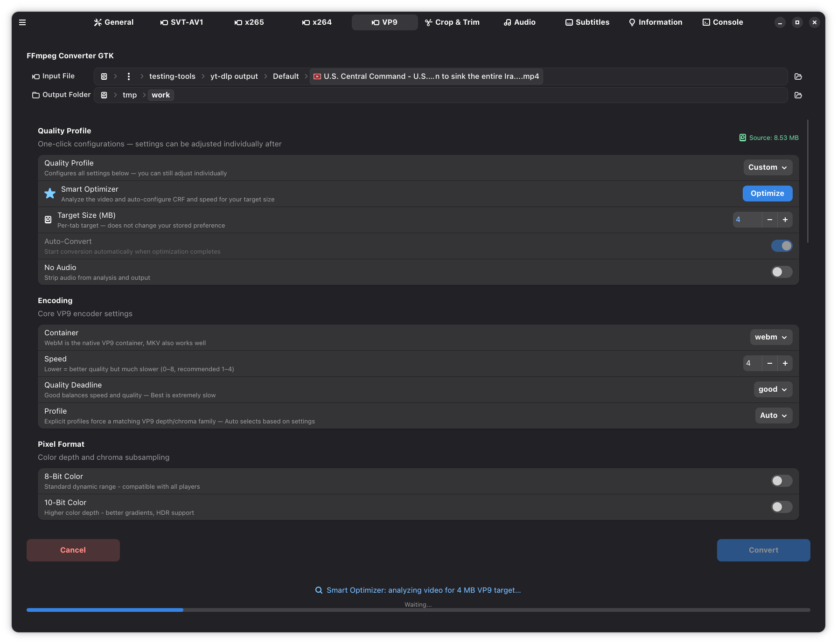The height and width of the screenshot is (644, 837).
Task: Select yt-dlp output path segment
Action: point(234,76)
